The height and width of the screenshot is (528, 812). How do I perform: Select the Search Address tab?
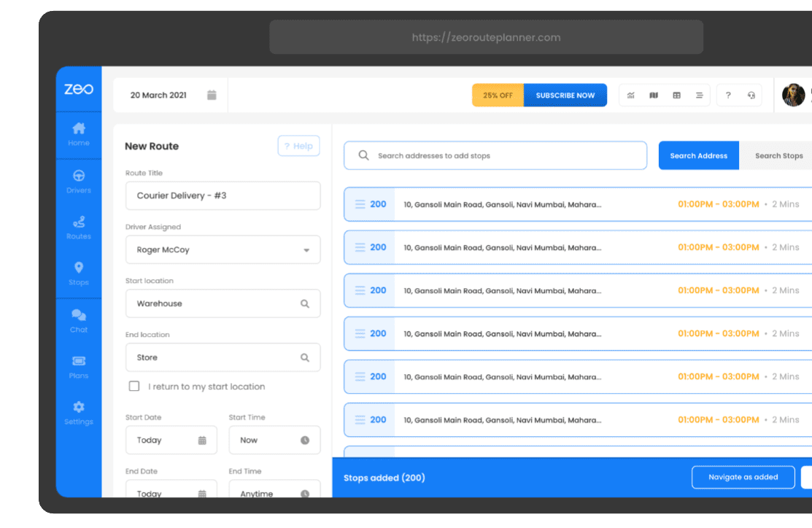coord(698,155)
